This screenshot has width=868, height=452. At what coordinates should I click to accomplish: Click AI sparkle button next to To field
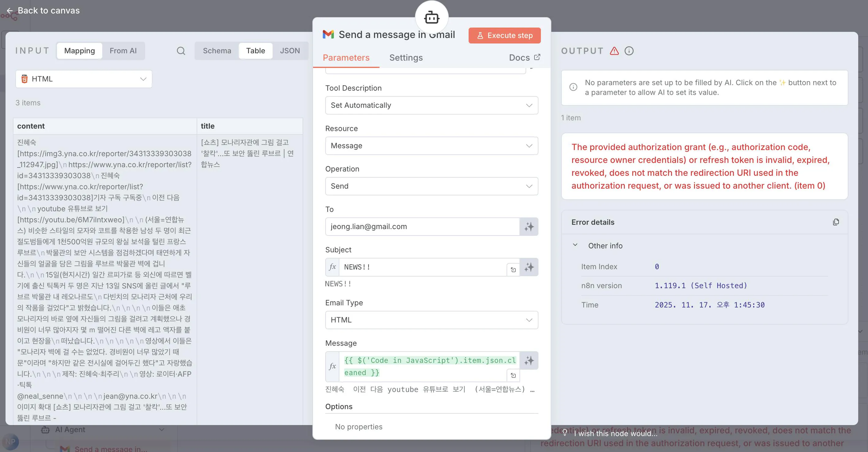pyautogui.click(x=529, y=227)
